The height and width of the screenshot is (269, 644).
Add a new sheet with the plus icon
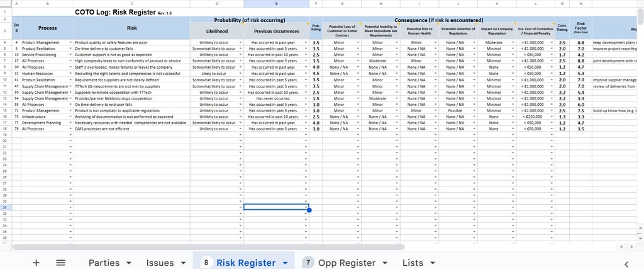coord(36,263)
